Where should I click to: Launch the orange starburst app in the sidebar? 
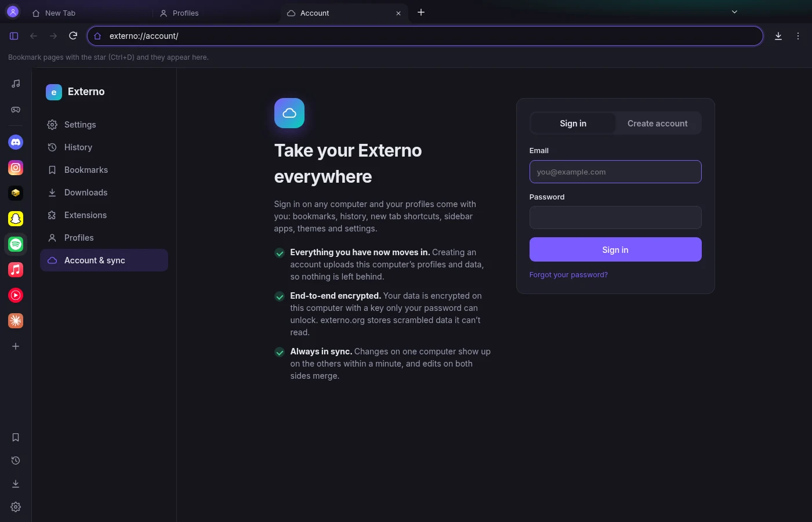[x=16, y=321]
